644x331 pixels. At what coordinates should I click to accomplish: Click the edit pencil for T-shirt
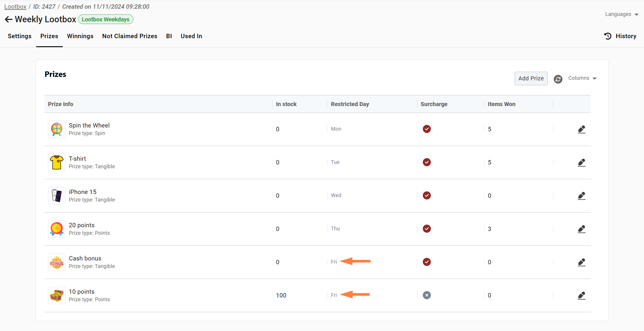pyautogui.click(x=582, y=162)
